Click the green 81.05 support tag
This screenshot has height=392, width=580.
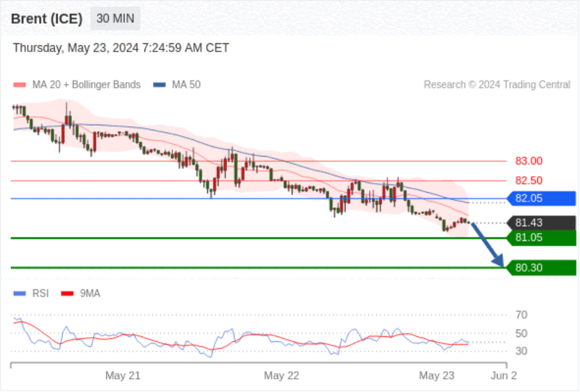pyautogui.click(x=541, y=238)
